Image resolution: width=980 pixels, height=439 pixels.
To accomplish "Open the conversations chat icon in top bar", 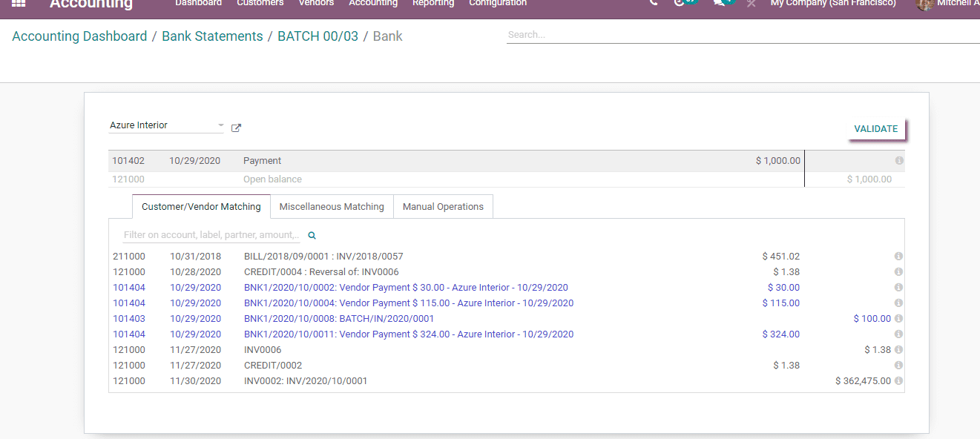I will click(719, 3).
